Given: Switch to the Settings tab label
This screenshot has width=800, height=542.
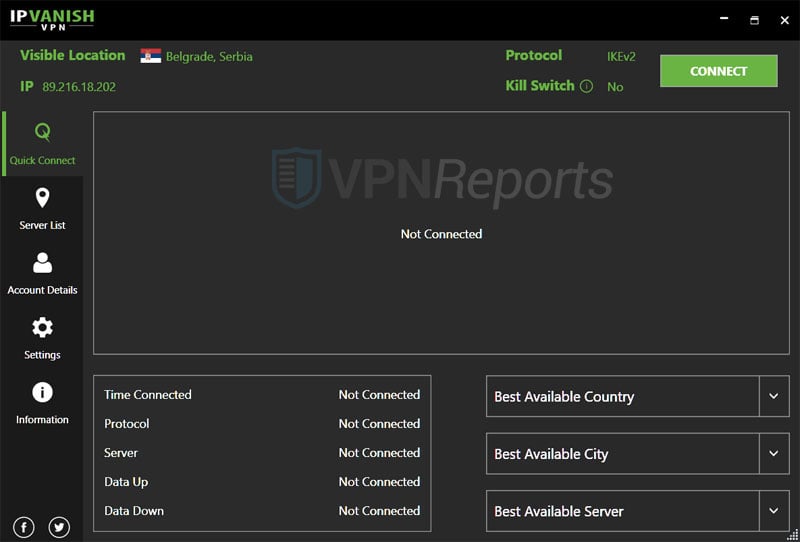Looking at the screenshot, I should click(x=42, y=355).
